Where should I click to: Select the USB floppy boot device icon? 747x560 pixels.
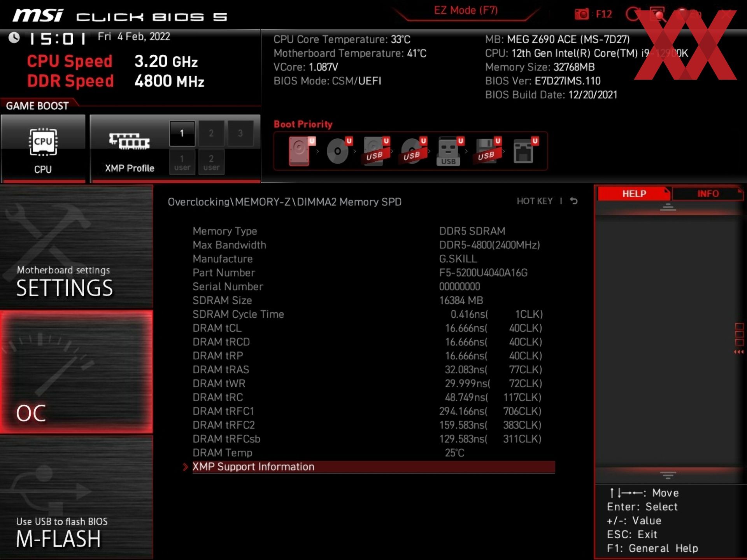[487, 151]
